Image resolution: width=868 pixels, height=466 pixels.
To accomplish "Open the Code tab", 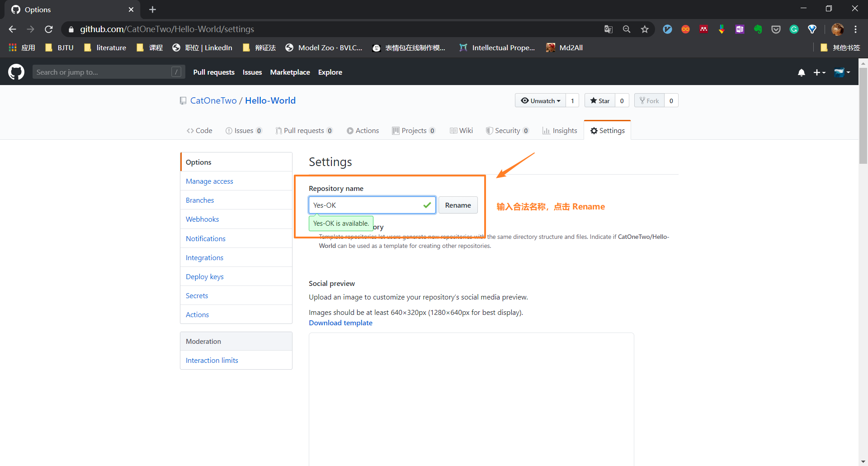I will click(x=199, y=131).
